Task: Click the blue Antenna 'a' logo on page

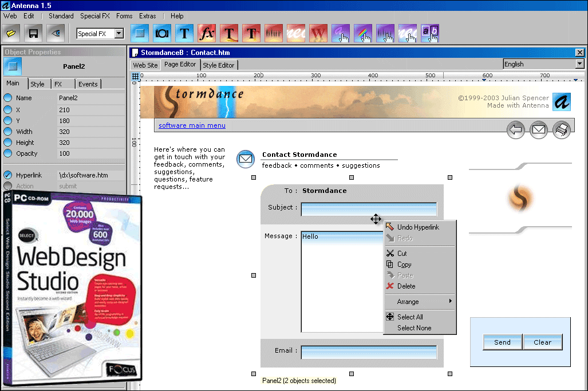Action: pos(562,101)
